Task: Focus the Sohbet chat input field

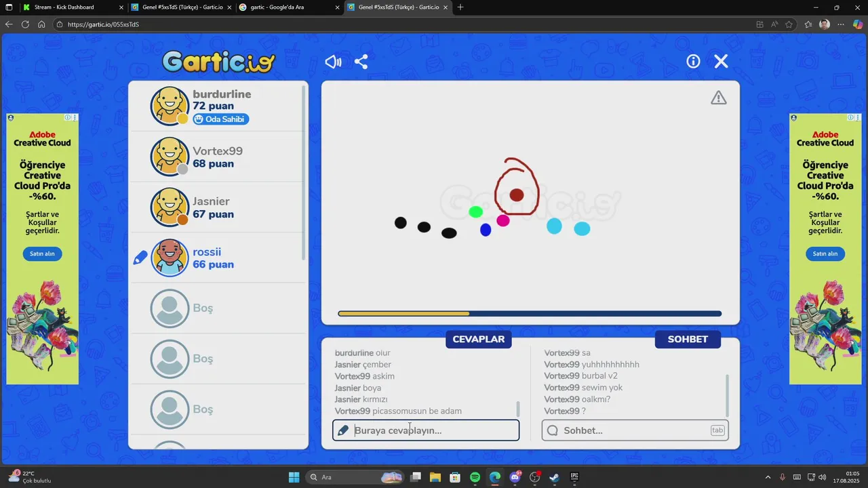Action: [635, 430]
